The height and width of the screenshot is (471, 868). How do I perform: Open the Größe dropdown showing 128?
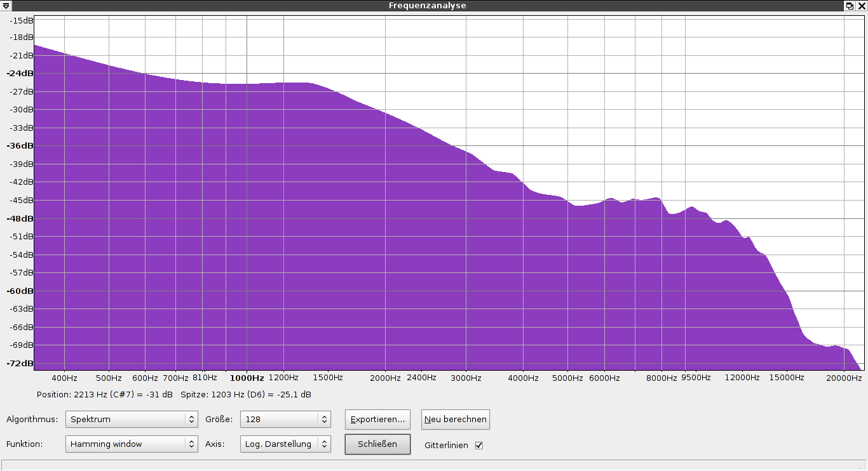coord(285,420)
